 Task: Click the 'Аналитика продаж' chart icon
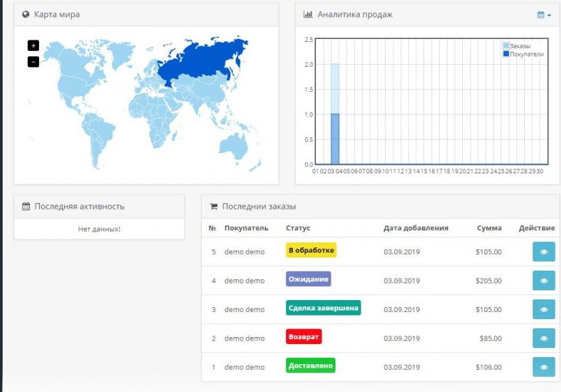tap(308, 15)
